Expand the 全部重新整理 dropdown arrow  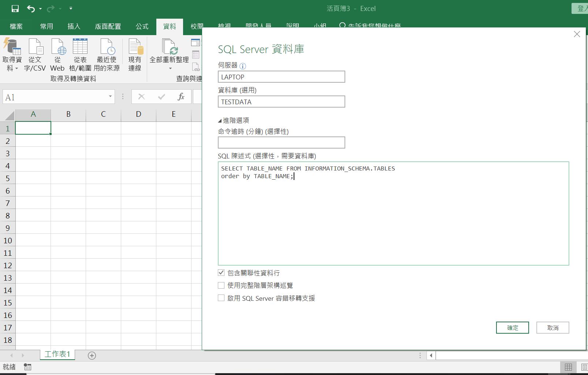point(170,68)
